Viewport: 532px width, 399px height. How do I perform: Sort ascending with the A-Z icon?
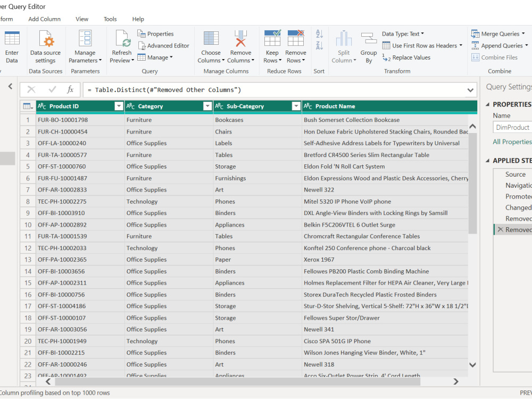coord(319,34)
